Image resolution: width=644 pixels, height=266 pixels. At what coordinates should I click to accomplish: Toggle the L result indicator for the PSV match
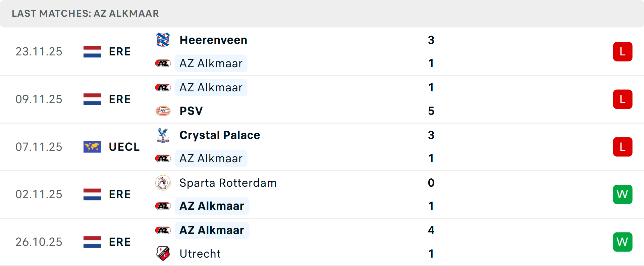point(623,99)
